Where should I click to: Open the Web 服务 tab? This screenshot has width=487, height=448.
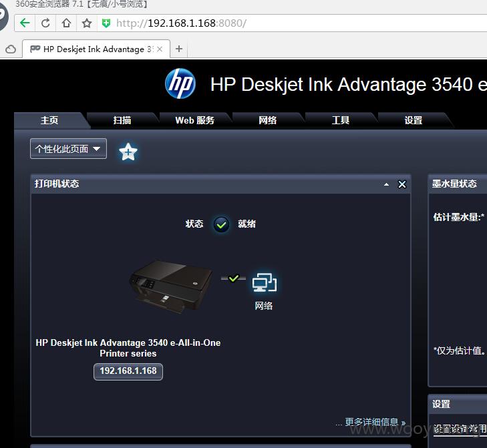[x=195, y=120]
